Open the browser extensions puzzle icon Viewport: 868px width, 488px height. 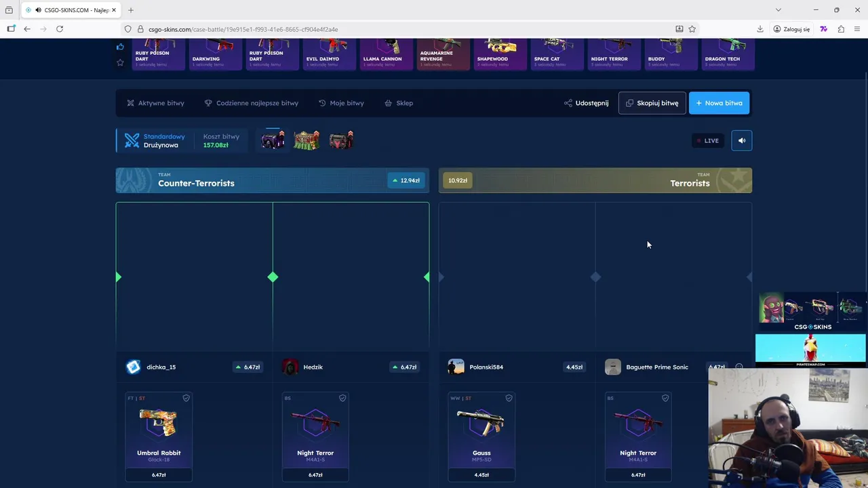click(x=841, y=29)
